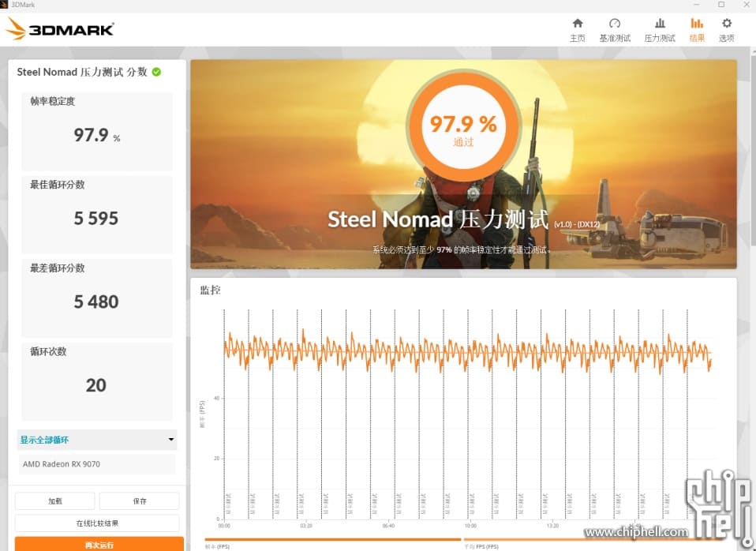Click the 在线比较结果 button
Image resolution: width=756 pixels, height=551 pixels.
(x=97, y=523)
